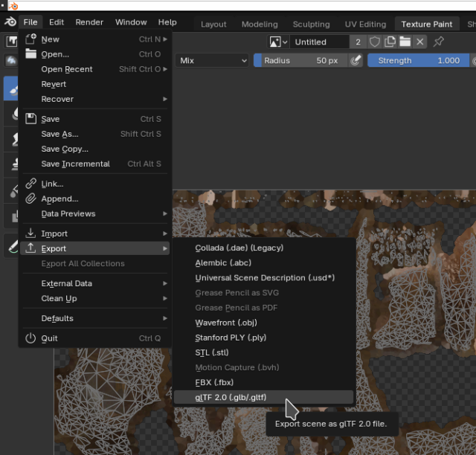The width and height of the screenshot is (476, 455).
Task: Select Stanford PLY (.ply) export
Action: (263, 338)
